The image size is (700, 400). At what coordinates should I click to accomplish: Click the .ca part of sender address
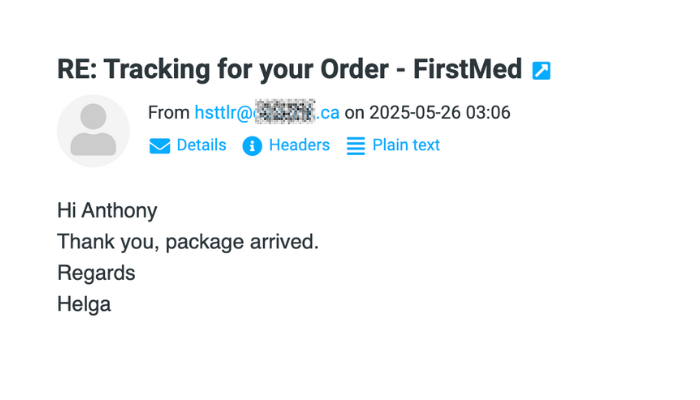pos(328,112)
